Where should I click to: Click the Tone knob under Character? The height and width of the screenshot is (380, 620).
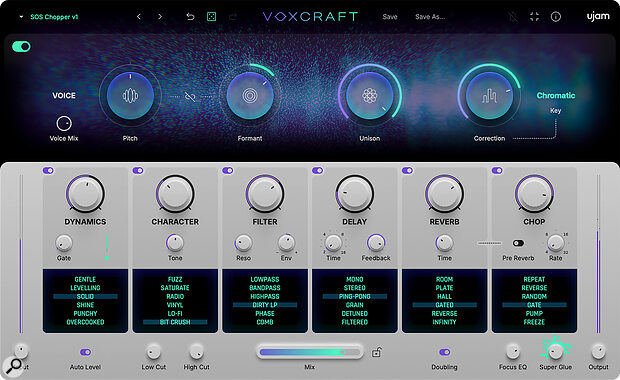pos(175,243)
